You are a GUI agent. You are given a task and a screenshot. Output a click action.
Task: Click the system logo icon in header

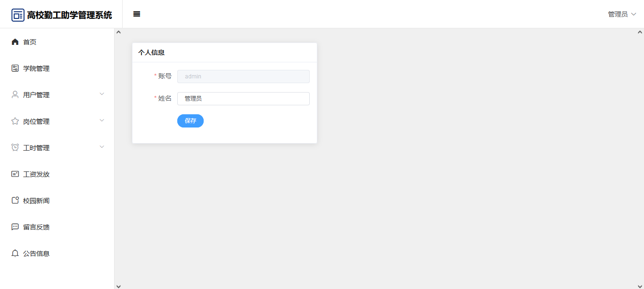point(18,15)
